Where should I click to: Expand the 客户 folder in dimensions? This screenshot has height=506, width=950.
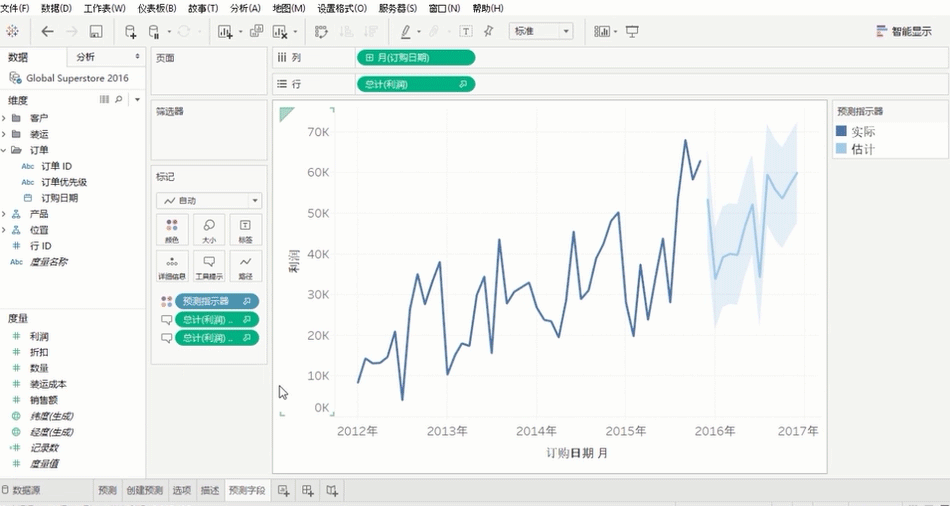pyautogui.click(x=4, y=118)
